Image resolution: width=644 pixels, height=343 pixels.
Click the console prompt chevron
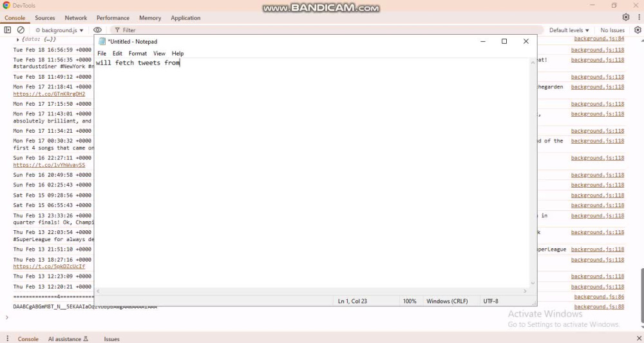[6, 317]
